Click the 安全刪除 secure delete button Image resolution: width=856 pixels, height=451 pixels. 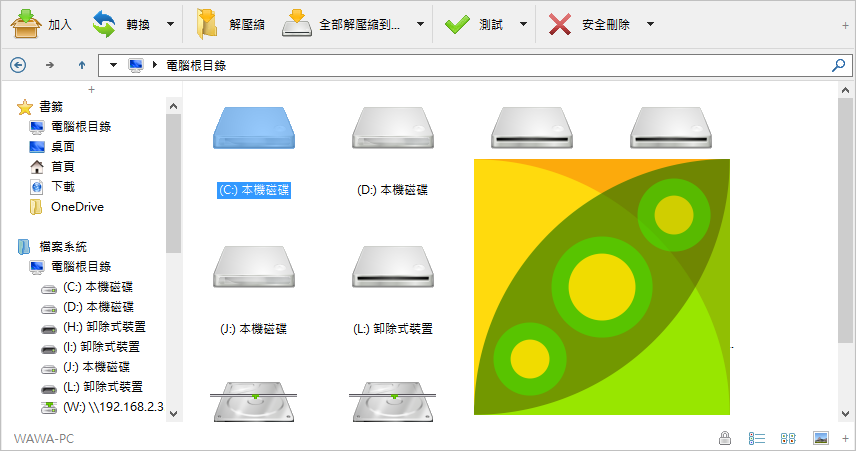(x=589, y=24)
